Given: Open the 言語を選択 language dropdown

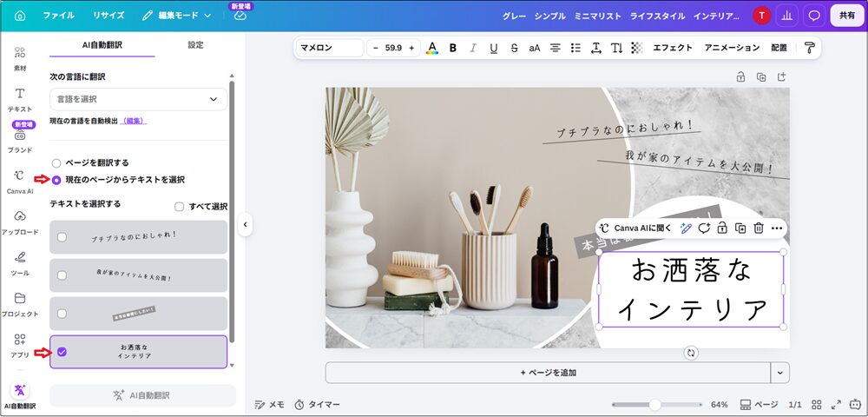Looking at the screenshot, I should (x=138, y=99).
